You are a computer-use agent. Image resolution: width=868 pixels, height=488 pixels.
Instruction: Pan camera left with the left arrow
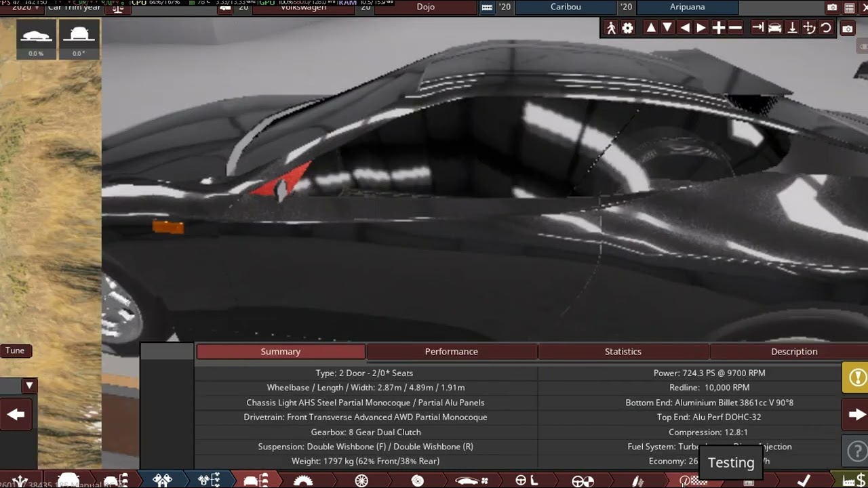click(x=684, y=28)
